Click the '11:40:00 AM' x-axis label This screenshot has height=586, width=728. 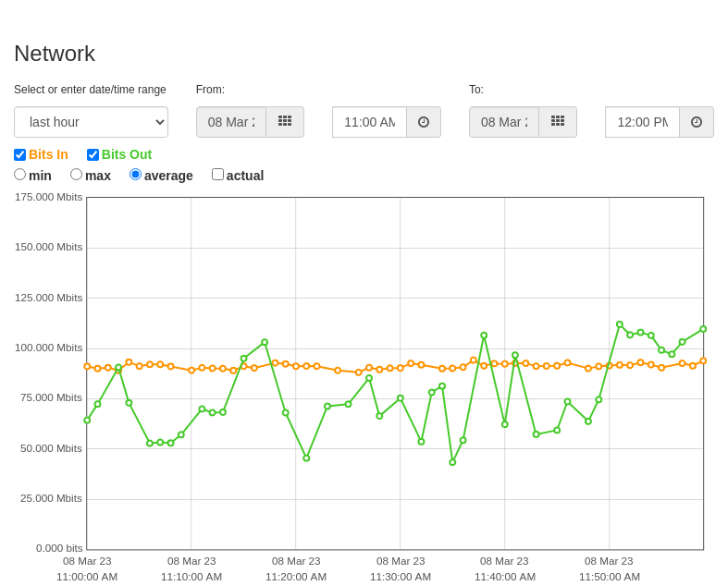(505, 577)
